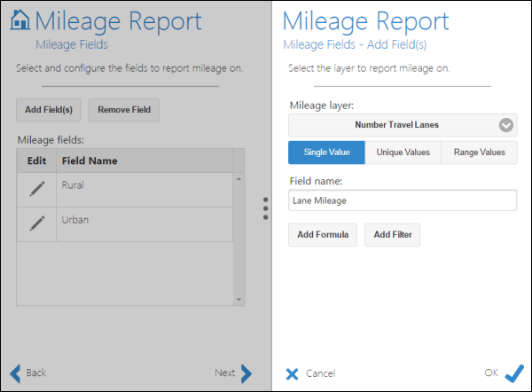
Task: Click the Cancel X icon
Action: point(293,373)
